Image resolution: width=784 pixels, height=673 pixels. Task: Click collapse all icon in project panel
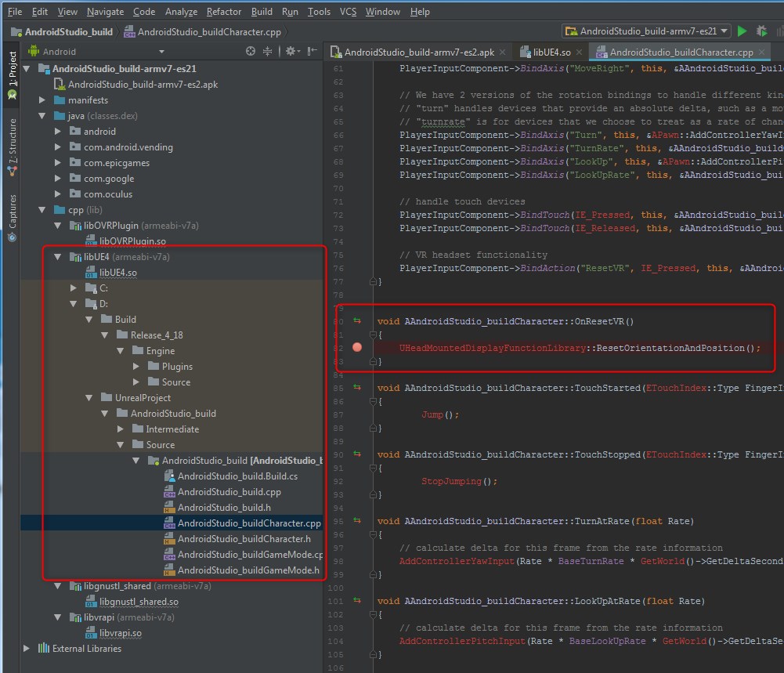[268, 51]
